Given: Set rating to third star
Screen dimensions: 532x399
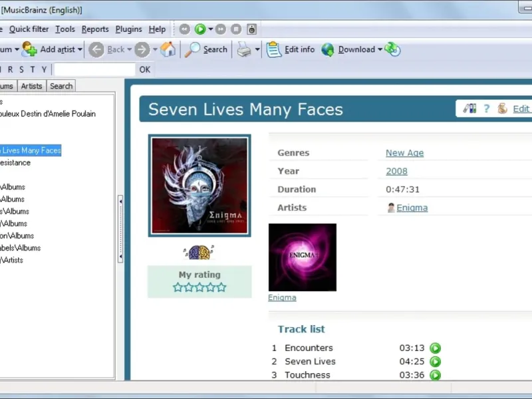Looking at the screenshot, I should pos(199,287).
